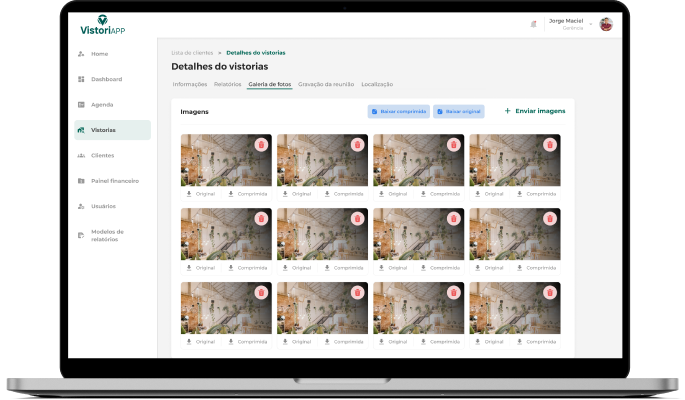This screenshot has height=400, width=685.
Task: Click the notification icon beside Jorge Maciel
Action: point(533,24)
